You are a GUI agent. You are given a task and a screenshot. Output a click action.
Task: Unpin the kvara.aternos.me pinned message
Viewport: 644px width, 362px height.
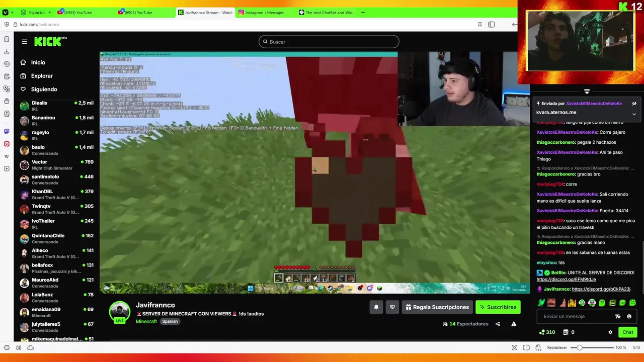(634, 104)
